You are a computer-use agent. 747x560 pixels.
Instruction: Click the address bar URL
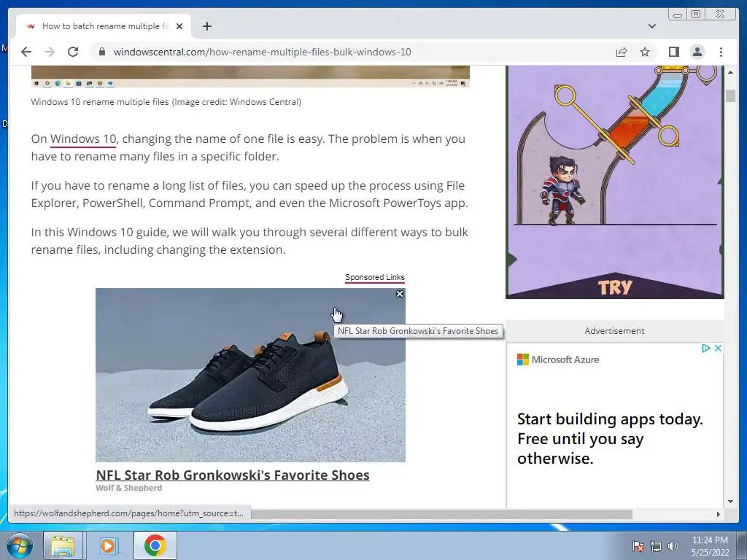262,52
